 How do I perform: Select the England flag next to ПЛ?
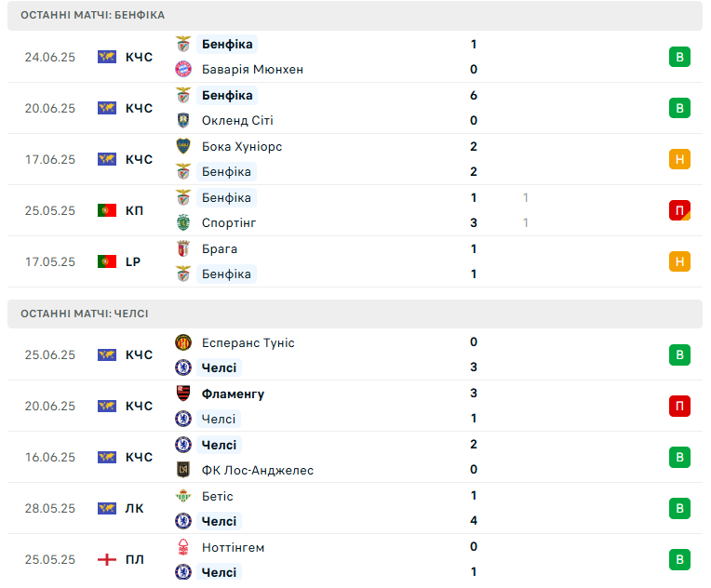tap(107, 559)
